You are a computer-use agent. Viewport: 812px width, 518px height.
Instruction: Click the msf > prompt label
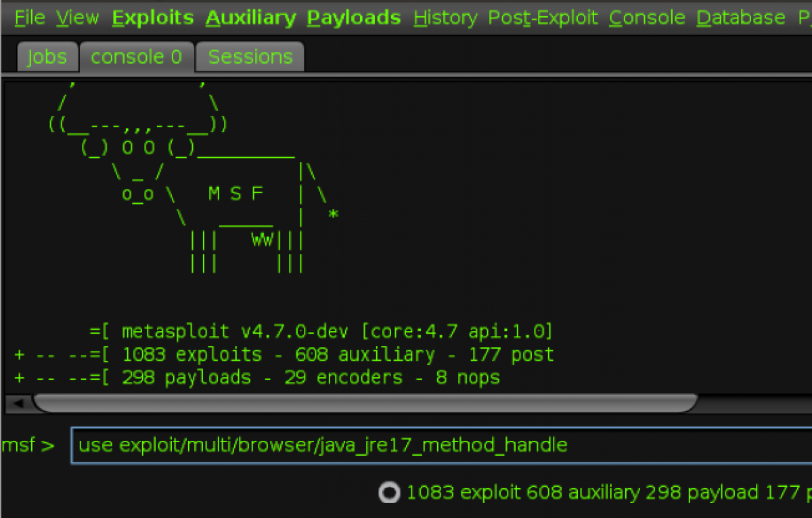(28, 446)
